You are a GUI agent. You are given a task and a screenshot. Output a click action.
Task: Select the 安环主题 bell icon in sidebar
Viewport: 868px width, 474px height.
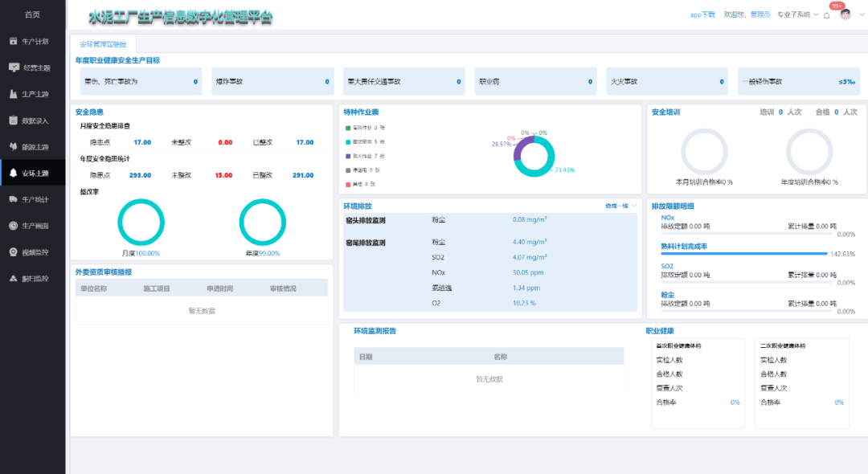[14, 173]
